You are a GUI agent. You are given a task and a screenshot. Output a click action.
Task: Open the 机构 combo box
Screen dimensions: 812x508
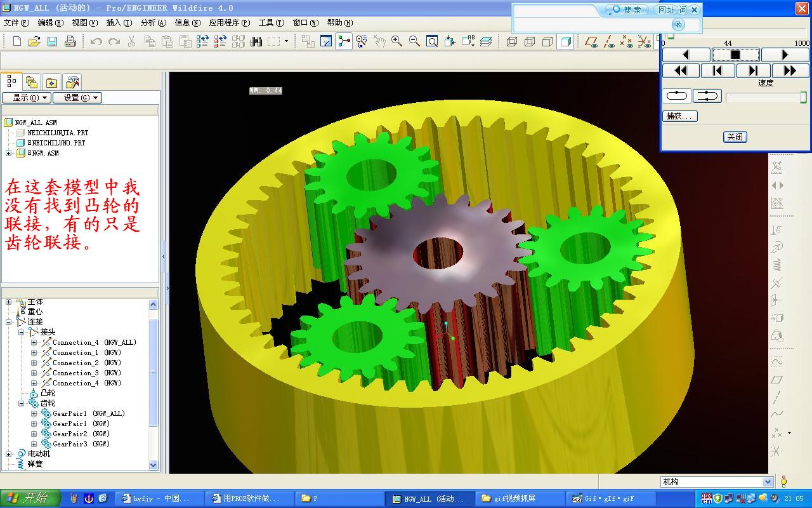pyautogui.click(x=717, y=482)
